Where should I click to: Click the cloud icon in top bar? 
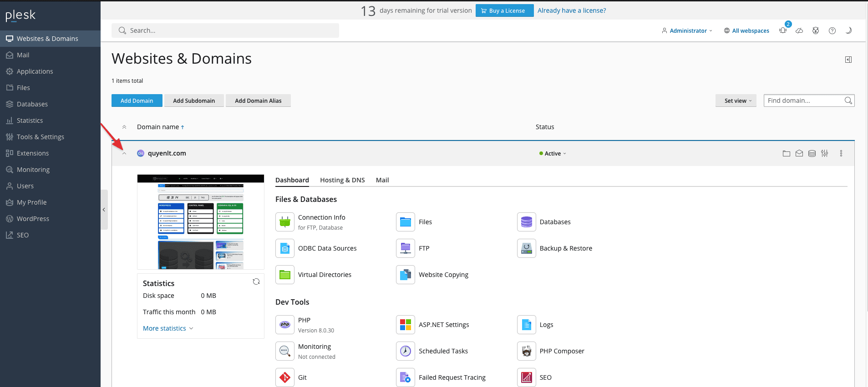pyautogui.click(x=799, y=30)
